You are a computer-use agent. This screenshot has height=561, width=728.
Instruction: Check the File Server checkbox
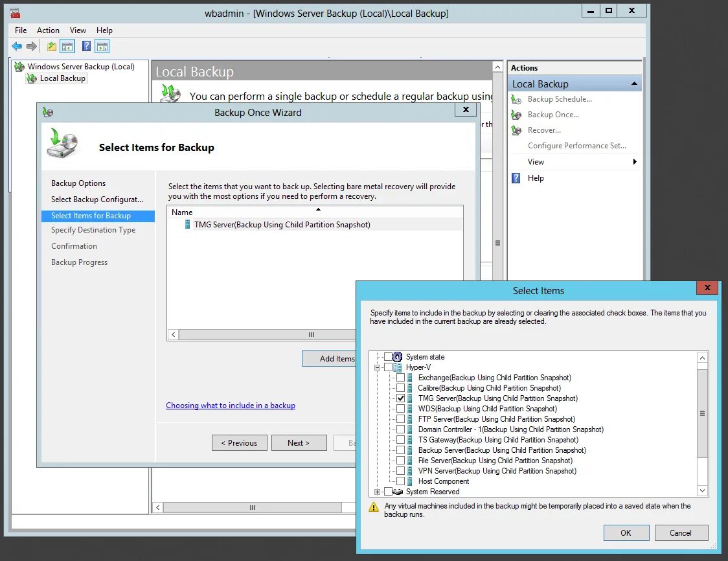tap(401, 461)
